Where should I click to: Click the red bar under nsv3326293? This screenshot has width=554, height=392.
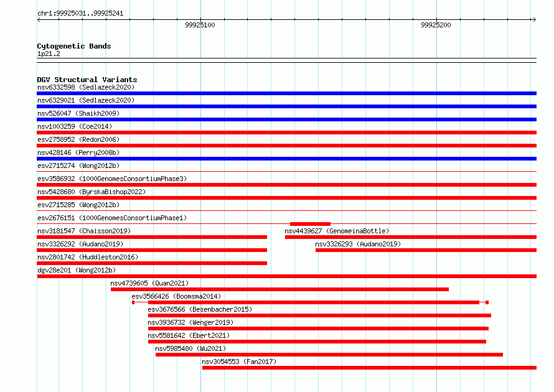tap(426, 250)
